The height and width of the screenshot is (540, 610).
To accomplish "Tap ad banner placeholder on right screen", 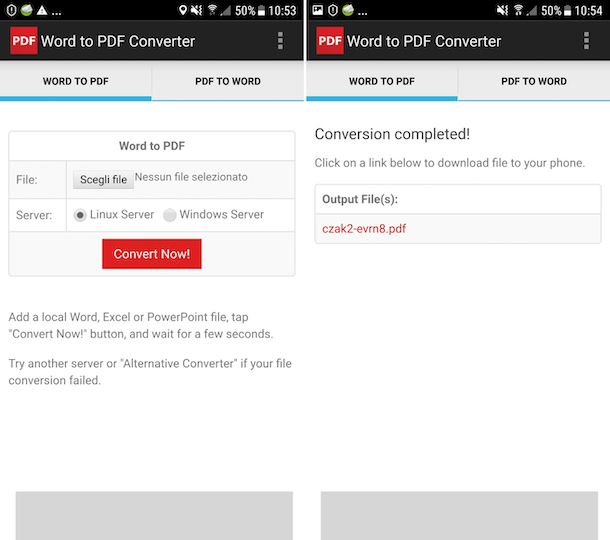I will click(x=459, y=515).
